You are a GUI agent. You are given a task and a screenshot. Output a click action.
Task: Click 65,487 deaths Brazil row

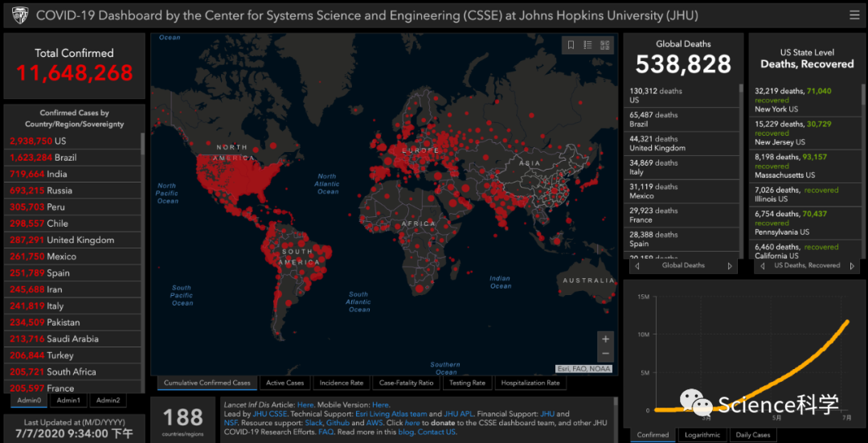pos(682,120)
